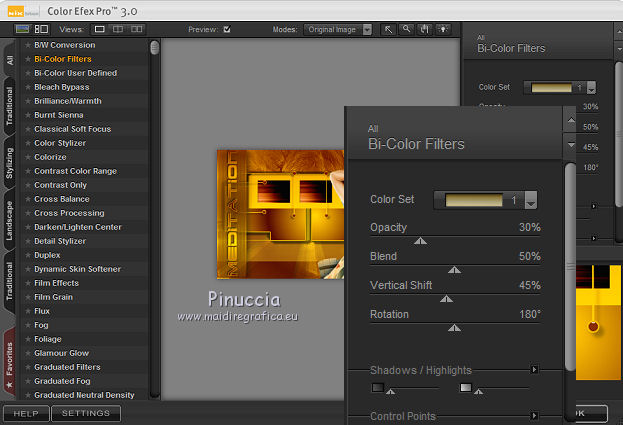Viewport: 623px width, 425px height.
Task: Open the Color Set dropdown
Action: coord(531,200)
